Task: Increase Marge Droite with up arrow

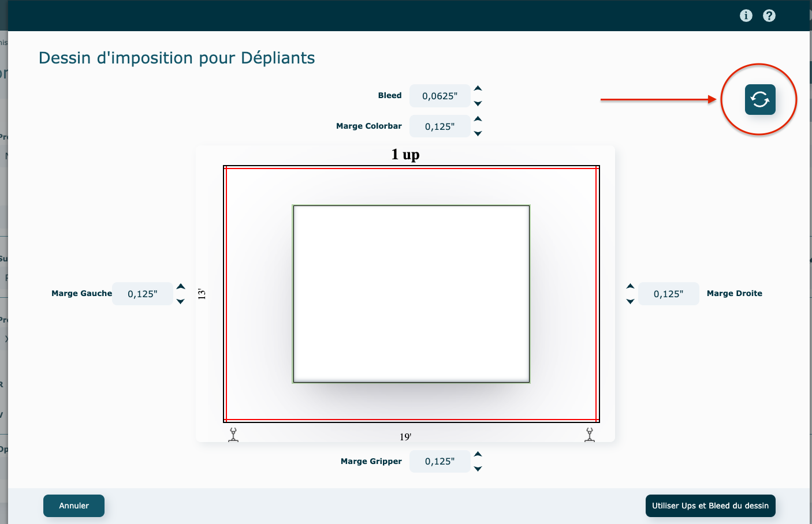Action: [x=630, y=286]
